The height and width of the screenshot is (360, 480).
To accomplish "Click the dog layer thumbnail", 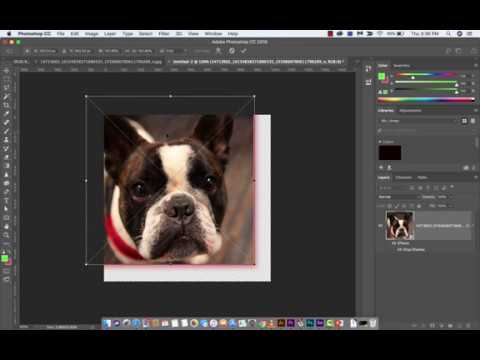I will (x=399, y=225).
